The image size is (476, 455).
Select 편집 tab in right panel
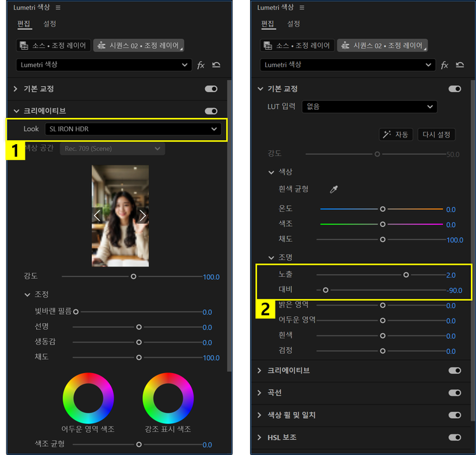pos(268,23)
